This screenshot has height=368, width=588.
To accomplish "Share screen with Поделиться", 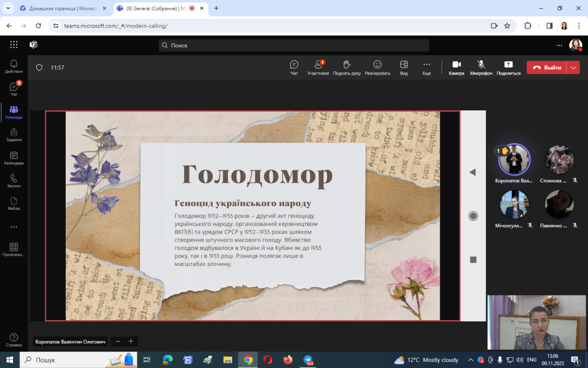I will [x=508, y=67].
